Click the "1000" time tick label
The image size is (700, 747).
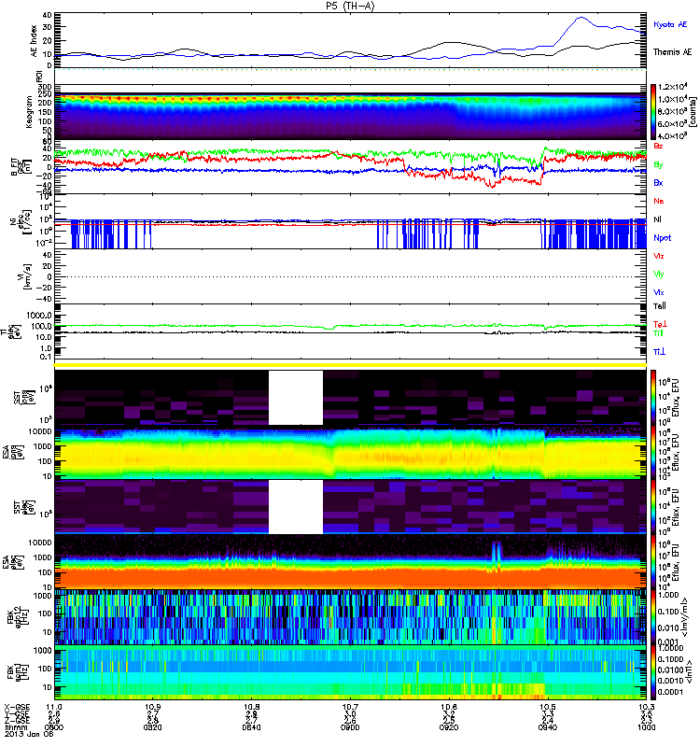pyautogui.click(x=647, y=727)
